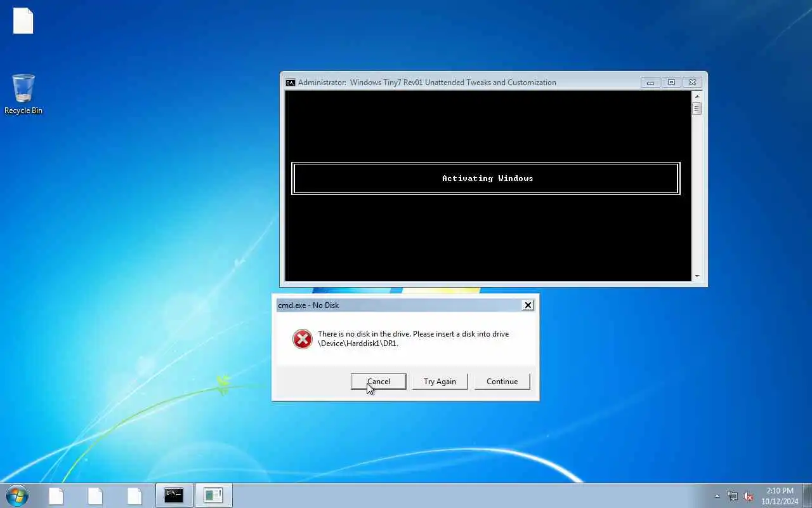Minimize the Administrator console window

pyautogui.click(x=650, y=83)
